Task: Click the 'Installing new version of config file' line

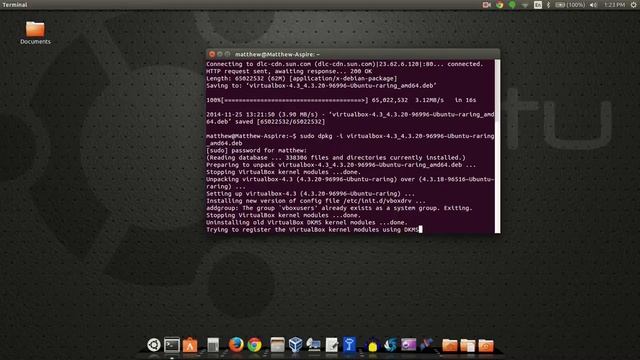Action: pyautogui.click(x=316, y=201)
